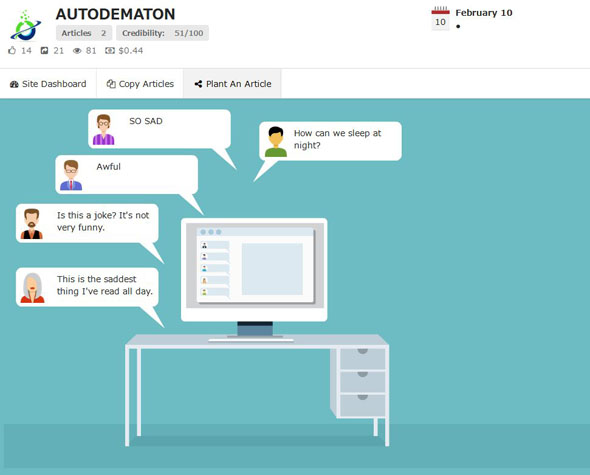Image resolution: width=590 pixels, height=475 pixels.
Task: Click the Site Dashboard gauge icon
Action: tap(14, 84)
